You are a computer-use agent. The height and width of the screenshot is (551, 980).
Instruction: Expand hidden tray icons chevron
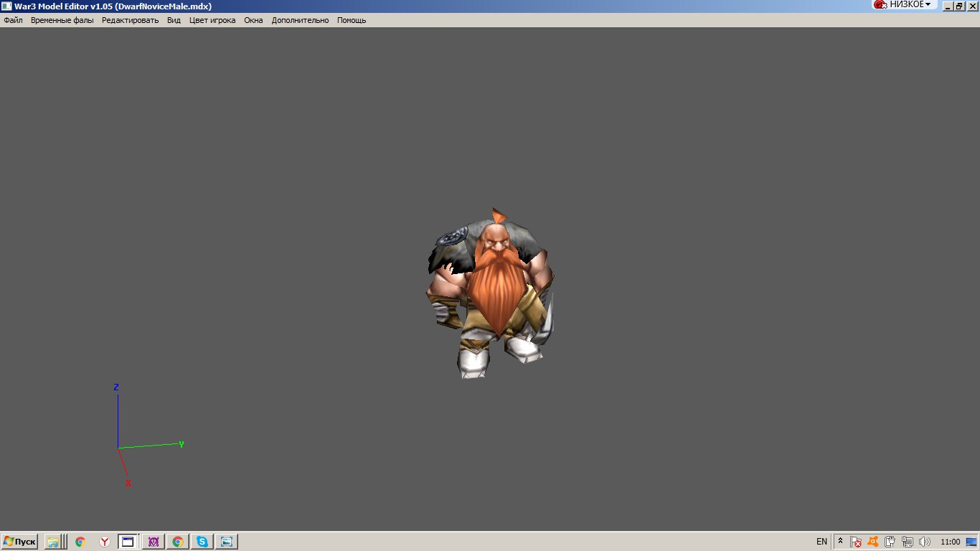[x=839, y=542]
